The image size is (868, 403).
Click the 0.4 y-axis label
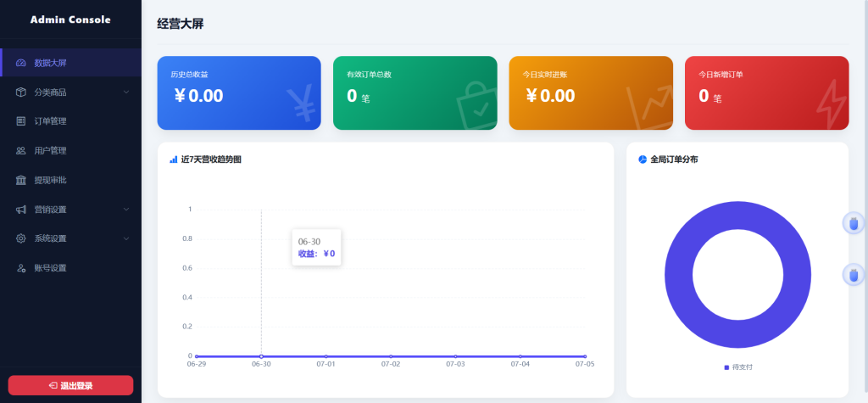pos(187,298)
